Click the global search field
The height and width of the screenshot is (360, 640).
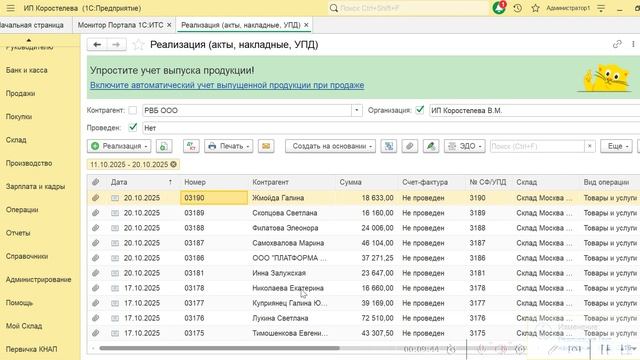(x=408, y=8)
